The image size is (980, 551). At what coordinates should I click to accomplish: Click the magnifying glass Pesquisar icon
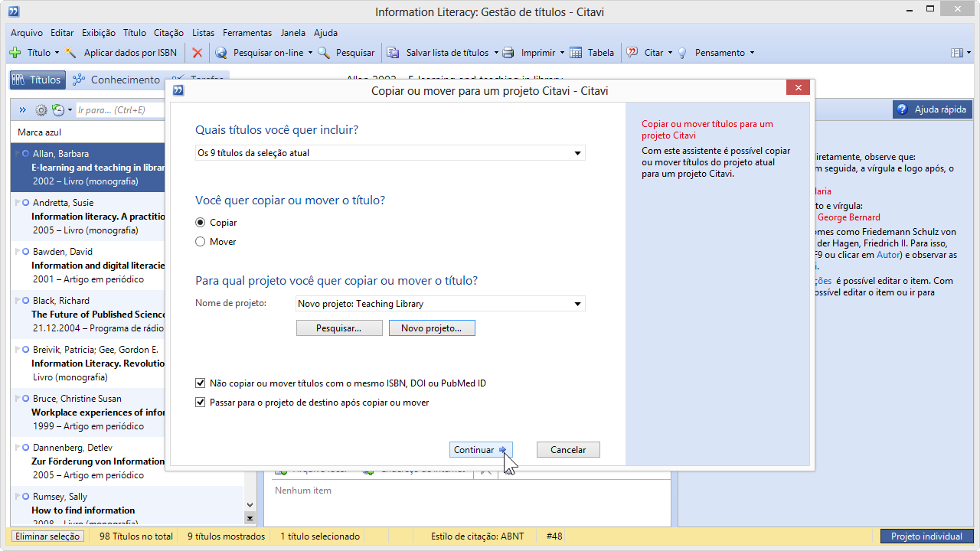(324, 53)
